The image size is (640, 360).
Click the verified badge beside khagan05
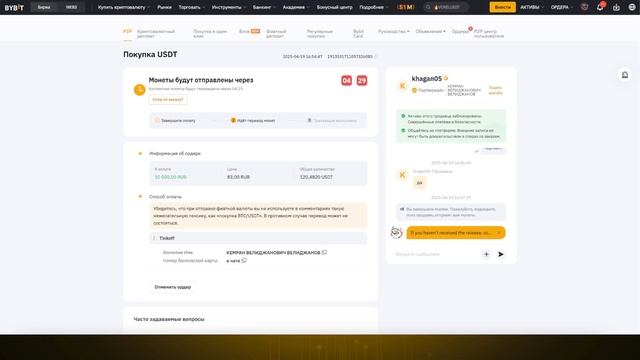click(x=446, y=78)
